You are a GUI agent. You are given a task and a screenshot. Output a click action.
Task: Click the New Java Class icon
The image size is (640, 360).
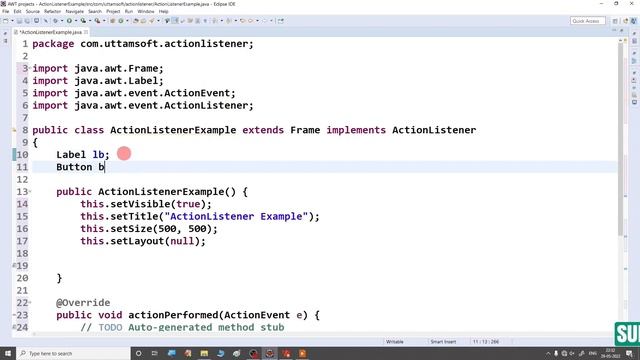click(x=121, y=21)
